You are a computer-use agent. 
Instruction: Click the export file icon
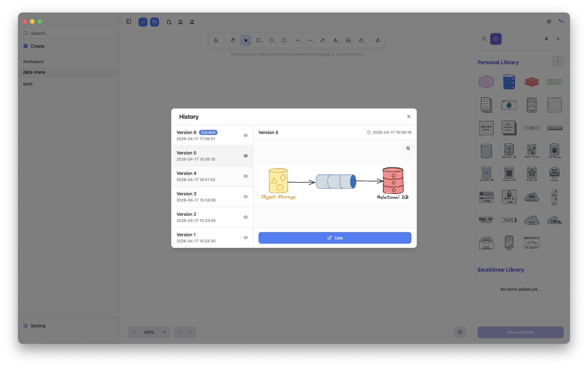169,22
